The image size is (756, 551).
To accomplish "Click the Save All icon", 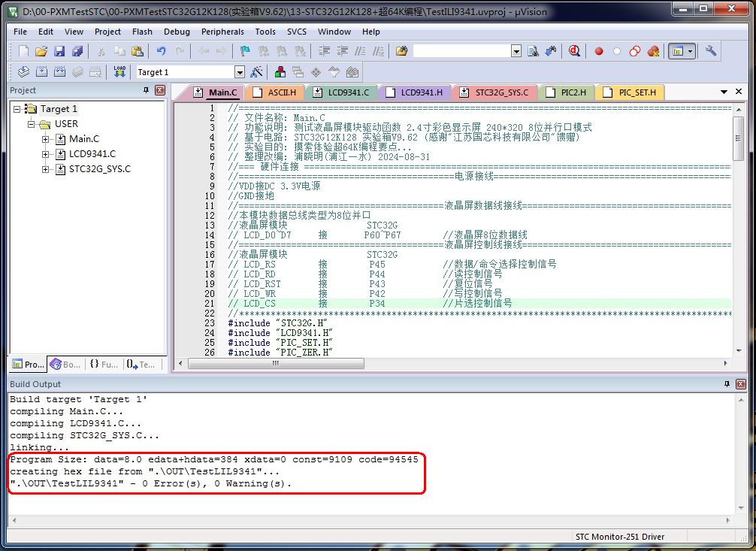I will point(77,51).
